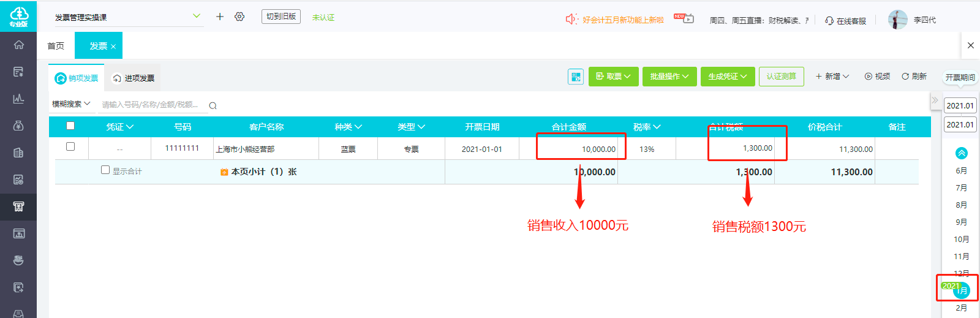Open the building assets icon in the sidebar
The width and height of the screenshot is (980, 318).
[x=18, y=153]
